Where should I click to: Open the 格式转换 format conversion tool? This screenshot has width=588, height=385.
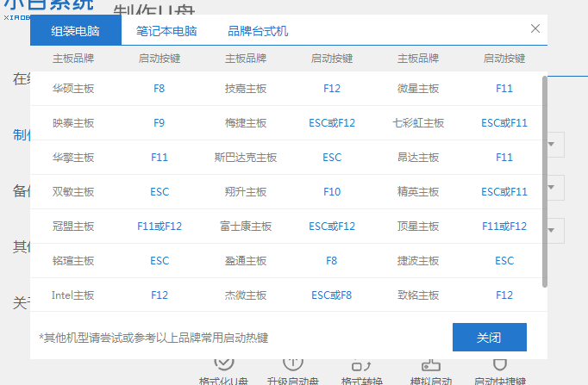click(x=361, y=365)
